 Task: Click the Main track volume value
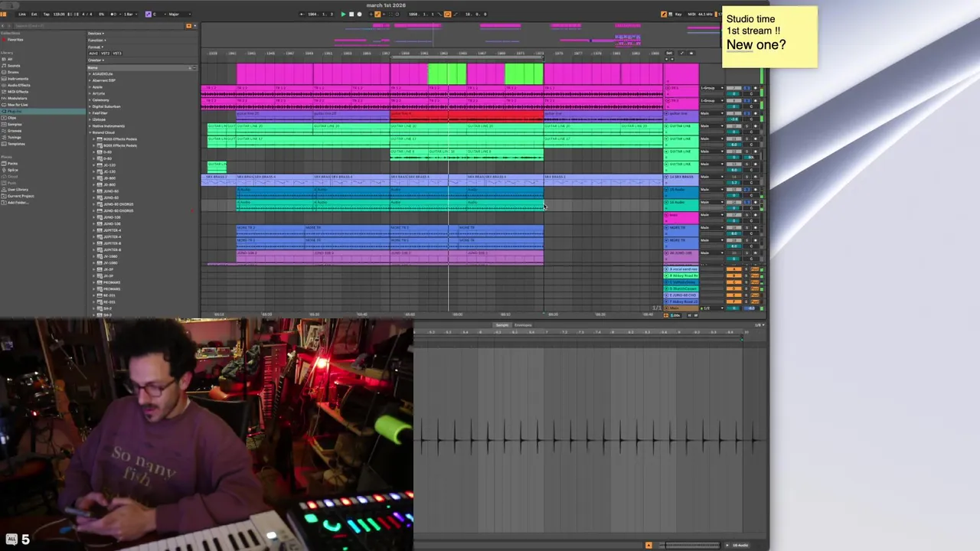click(734, 308)
